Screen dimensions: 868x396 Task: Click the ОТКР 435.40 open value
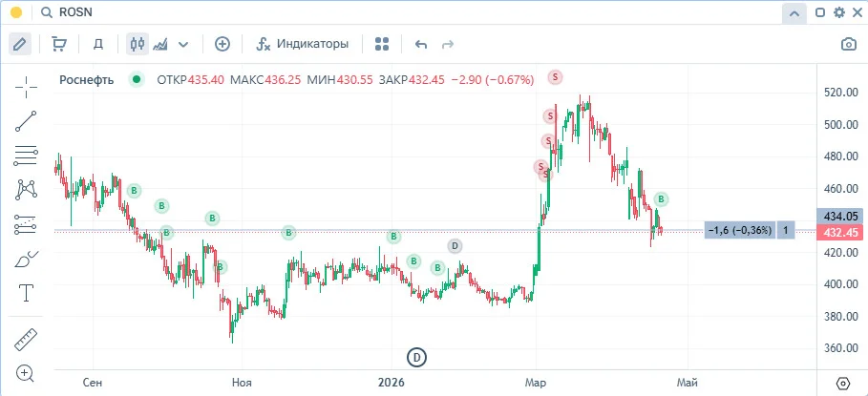pyautogui.click(x=190, y=79)
